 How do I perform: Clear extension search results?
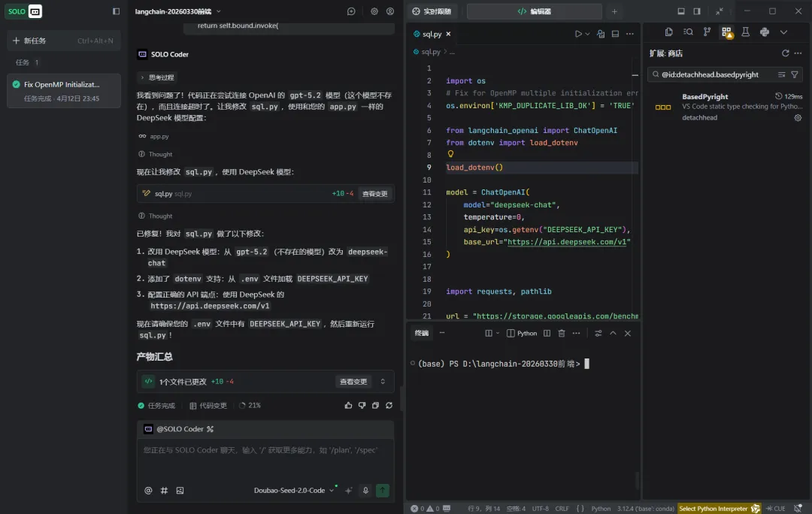click(x=781, y=74)
